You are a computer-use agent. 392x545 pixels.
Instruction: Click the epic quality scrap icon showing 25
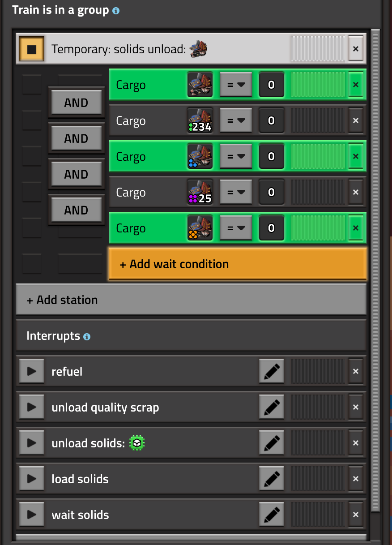[200, 192]
